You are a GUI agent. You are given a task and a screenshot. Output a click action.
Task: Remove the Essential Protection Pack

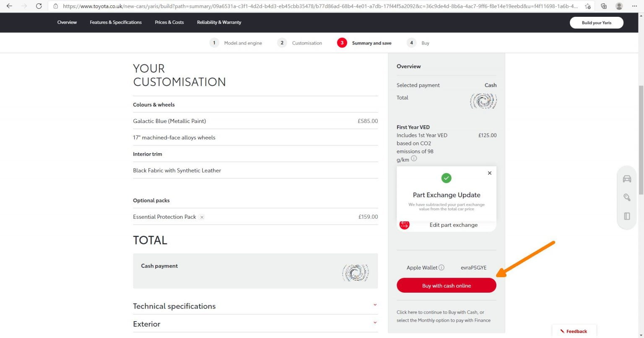pos(202,217)
